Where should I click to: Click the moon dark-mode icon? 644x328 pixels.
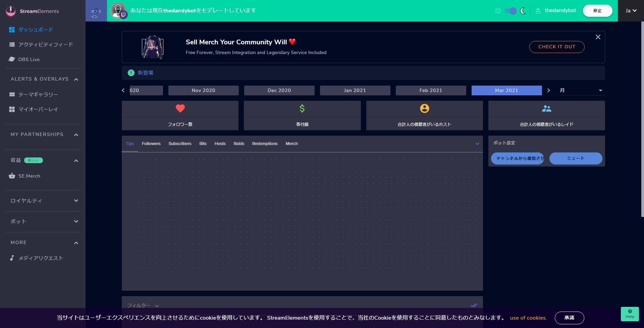(523, 11)
